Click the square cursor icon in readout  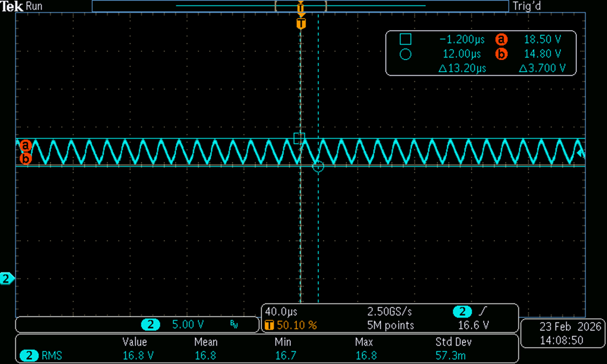pos(405,40)
